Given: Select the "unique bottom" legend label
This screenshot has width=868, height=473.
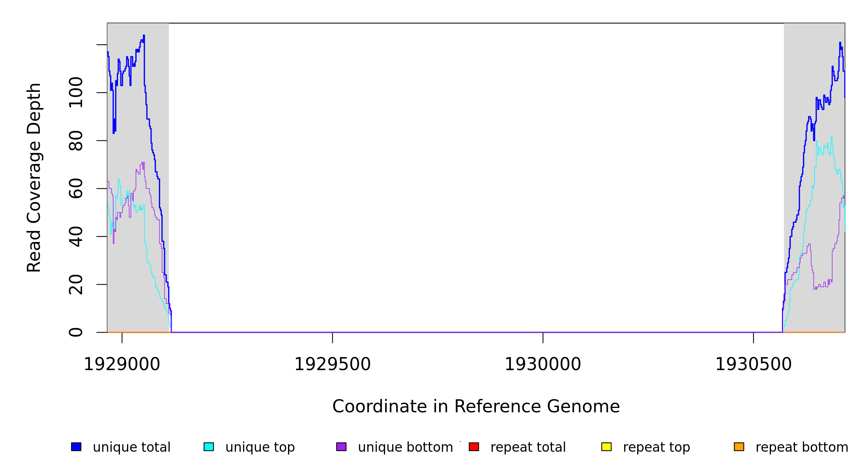Looking at the screenshot, I should pos(405,447).
